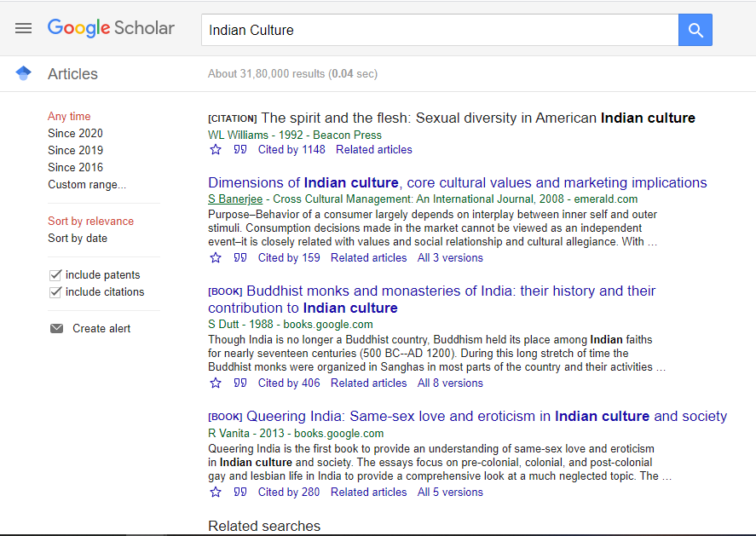Open cite dialog for S Dutt book
The width and height of the screenshot is (756, 536).
(240, 383)
